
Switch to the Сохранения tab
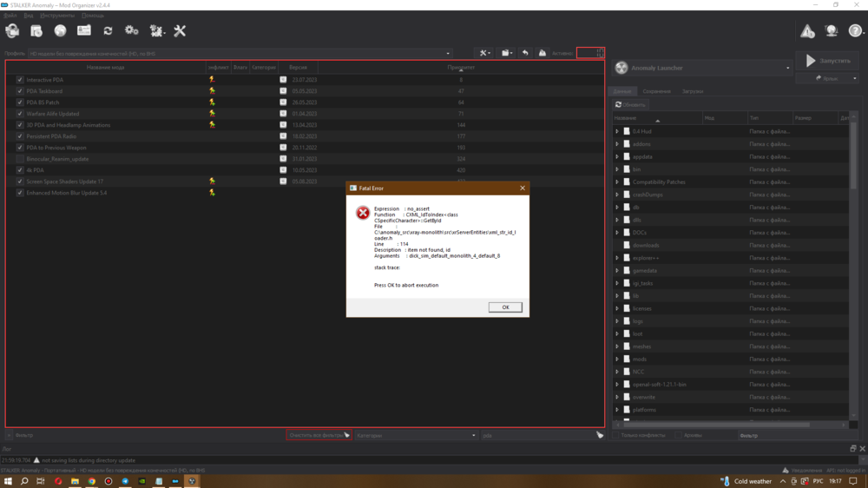coord(656,91)
